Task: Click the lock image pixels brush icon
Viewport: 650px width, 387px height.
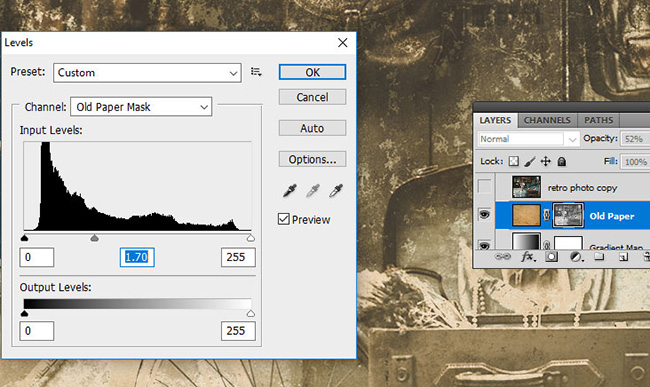Action: (530, 161)
